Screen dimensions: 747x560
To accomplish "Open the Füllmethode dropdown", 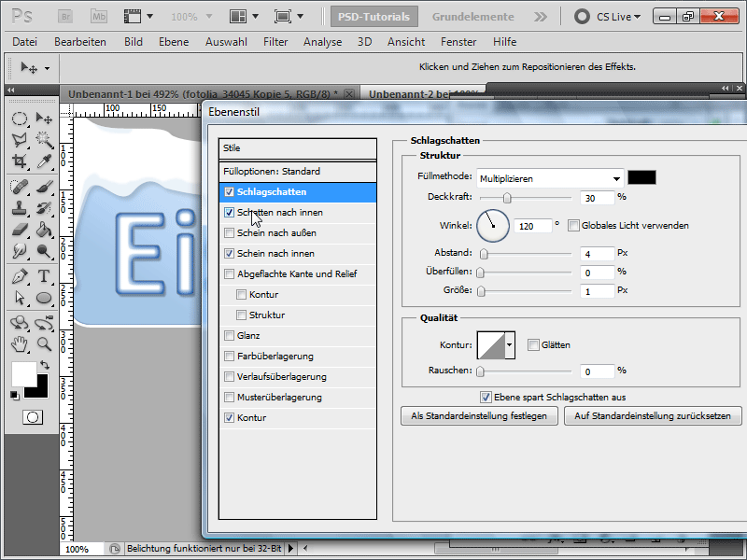I will point(550,178).
